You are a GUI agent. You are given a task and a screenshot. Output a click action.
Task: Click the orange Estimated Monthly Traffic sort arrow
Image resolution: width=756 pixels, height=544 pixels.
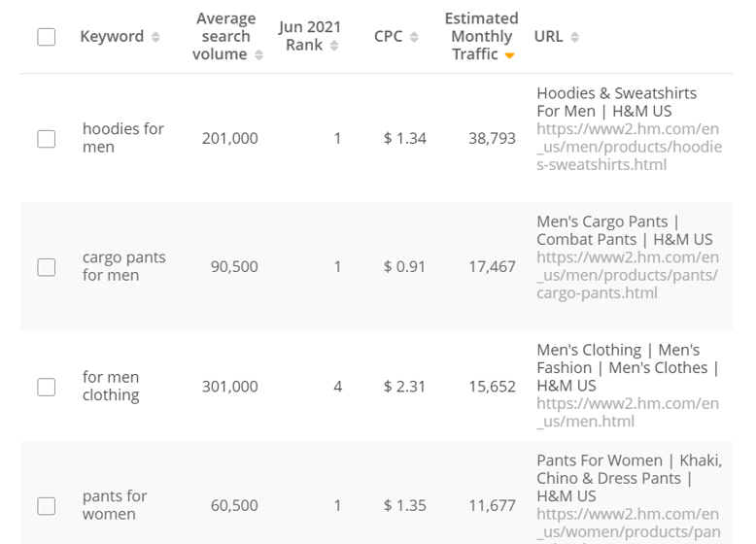pyautogui.click(x=509, y=56)
